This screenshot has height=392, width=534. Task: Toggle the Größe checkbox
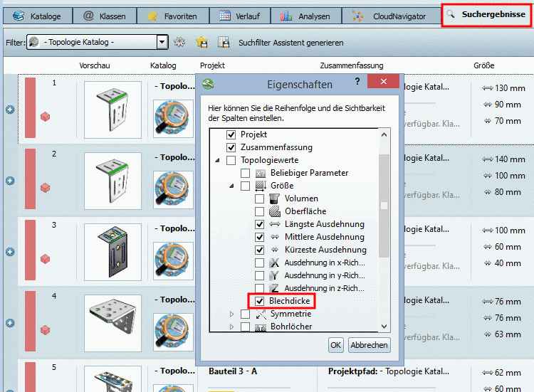[x=245, y=186]
